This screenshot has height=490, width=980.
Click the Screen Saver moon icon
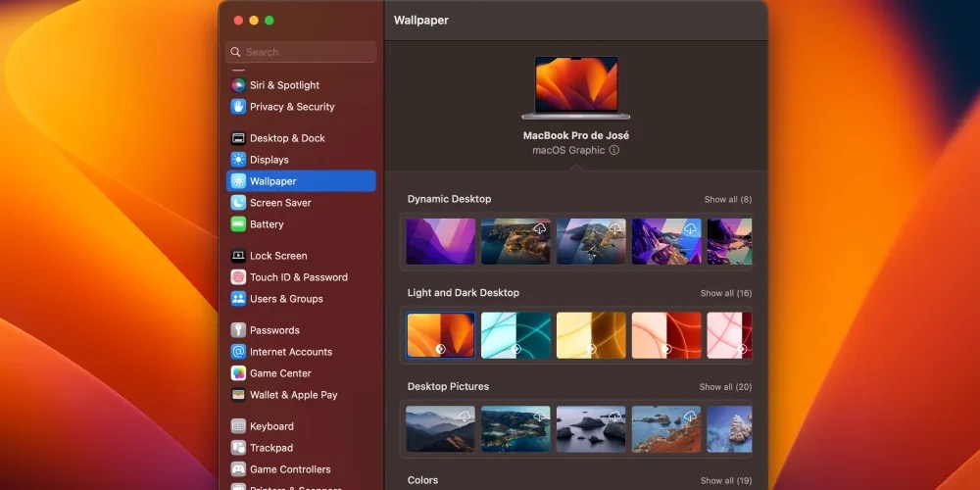pyautogui.click(x=238, y=203)
